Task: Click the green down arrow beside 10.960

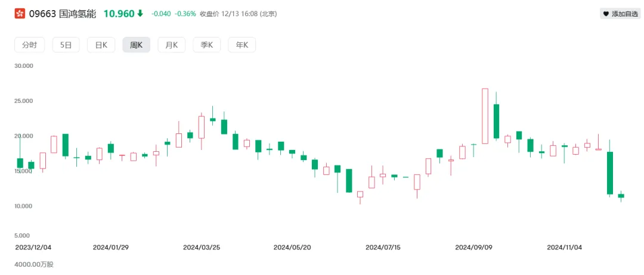Action: click(x=140, y=14)
